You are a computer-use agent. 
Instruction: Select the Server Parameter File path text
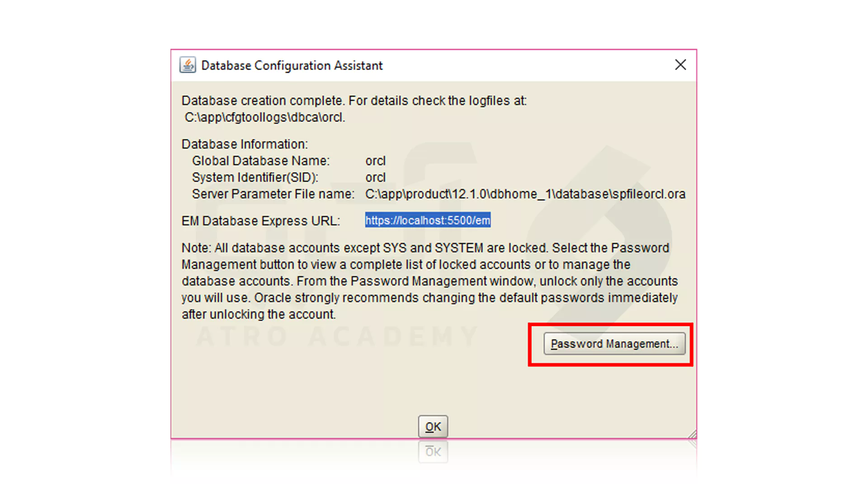point(525,194)
